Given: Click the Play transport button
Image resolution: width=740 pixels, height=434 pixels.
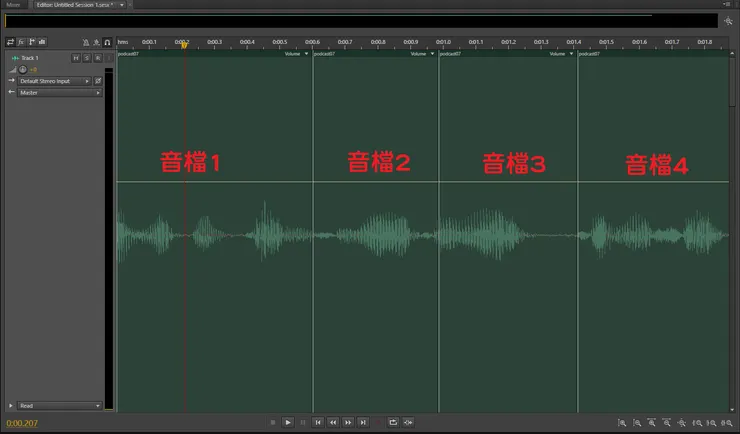Looking at the screenshot, I should click(x=288, y=423).
